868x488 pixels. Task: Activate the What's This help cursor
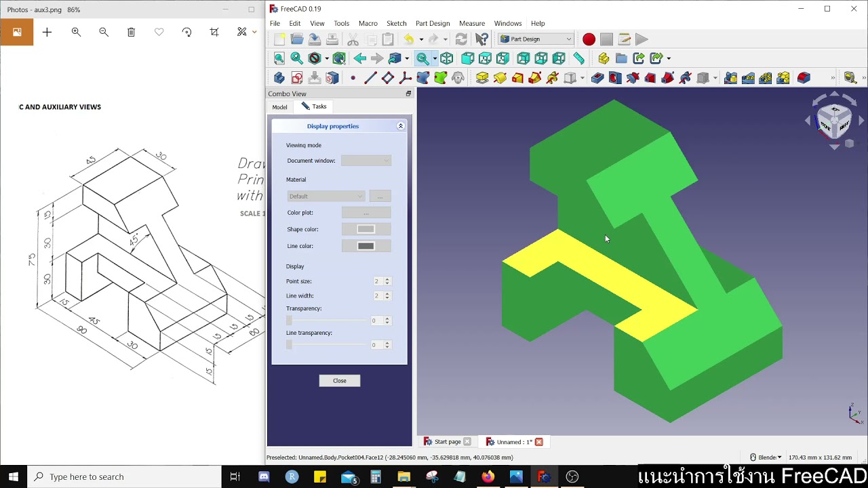point(481,39)
